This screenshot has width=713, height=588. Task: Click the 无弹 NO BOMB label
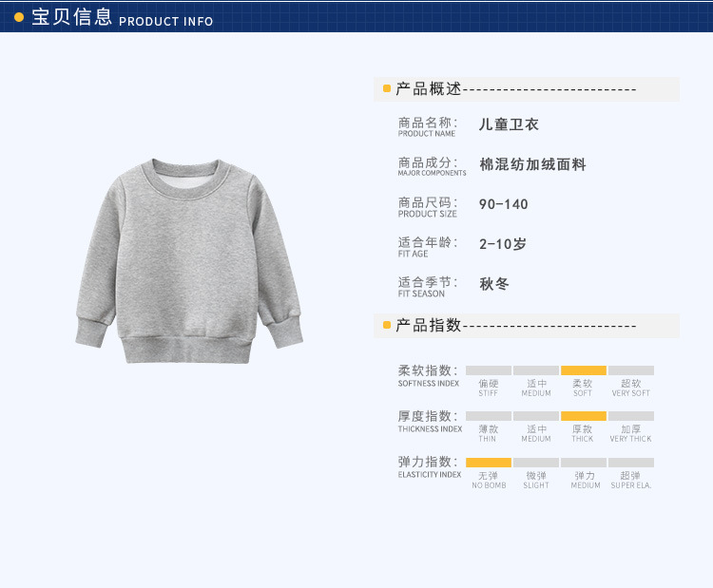pyautogui.click(x=489, y=480)
